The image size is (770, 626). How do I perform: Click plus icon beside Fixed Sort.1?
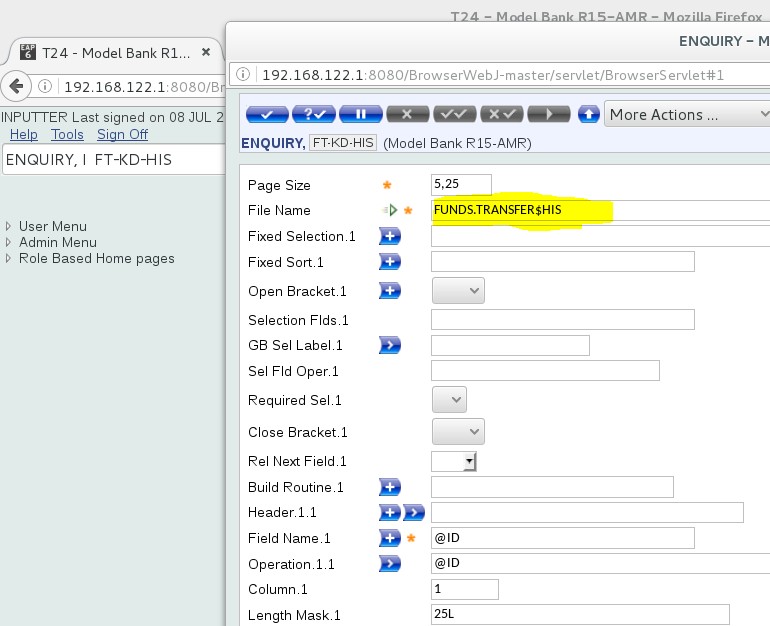pos(389,262)
